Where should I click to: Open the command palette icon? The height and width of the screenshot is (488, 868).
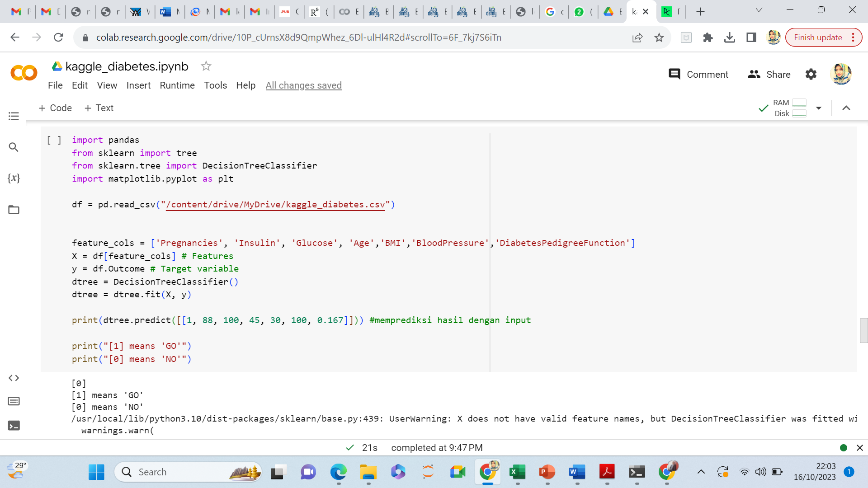[14, 401]
